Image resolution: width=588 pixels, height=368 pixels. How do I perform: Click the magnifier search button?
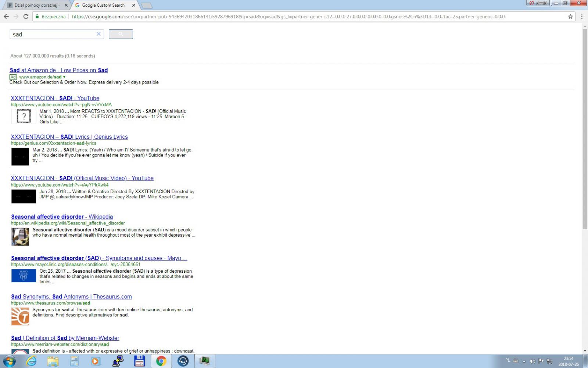[x=121, y=34]
